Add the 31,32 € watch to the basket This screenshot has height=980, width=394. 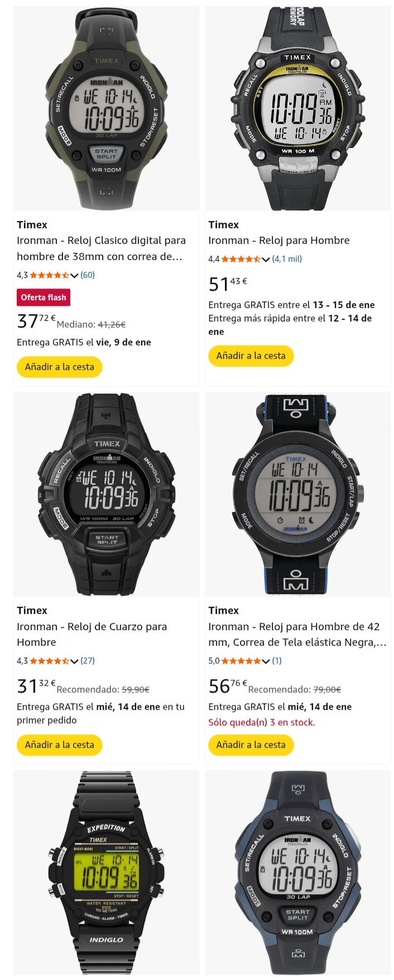(59, 745)
